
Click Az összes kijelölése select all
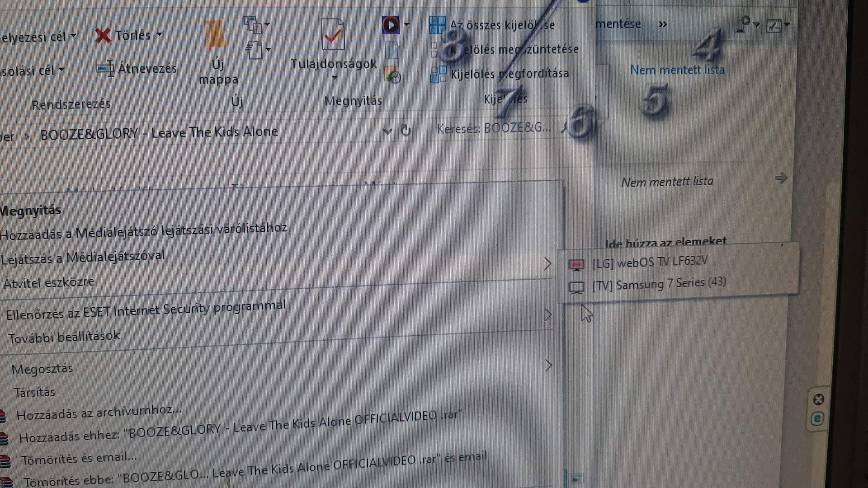click(501, 25)
